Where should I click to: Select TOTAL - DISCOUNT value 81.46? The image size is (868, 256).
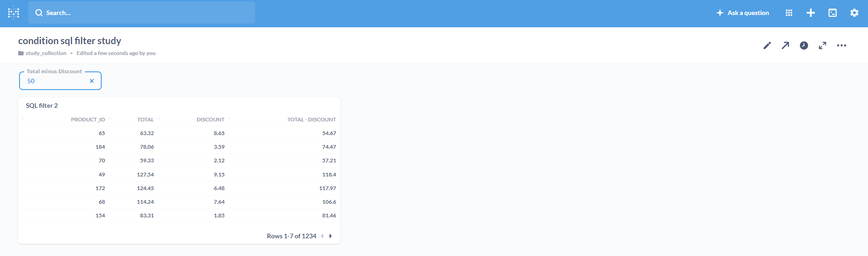pos(329,216)
